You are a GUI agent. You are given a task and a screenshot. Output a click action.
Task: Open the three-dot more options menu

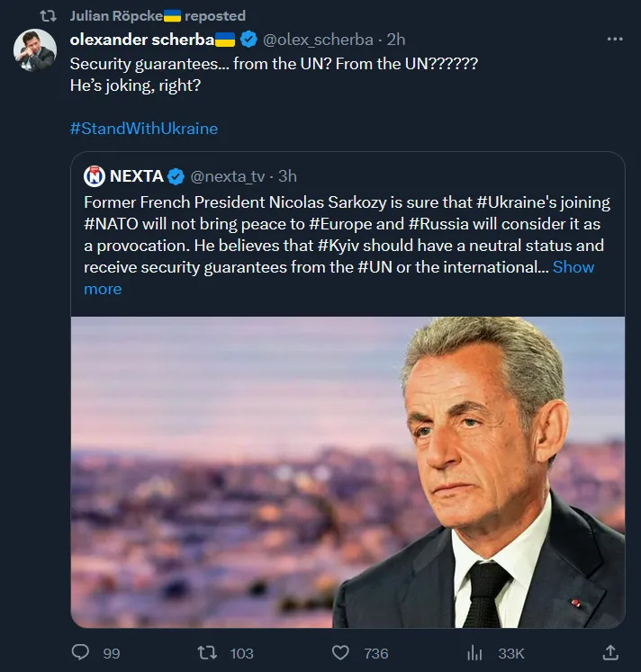615,39
